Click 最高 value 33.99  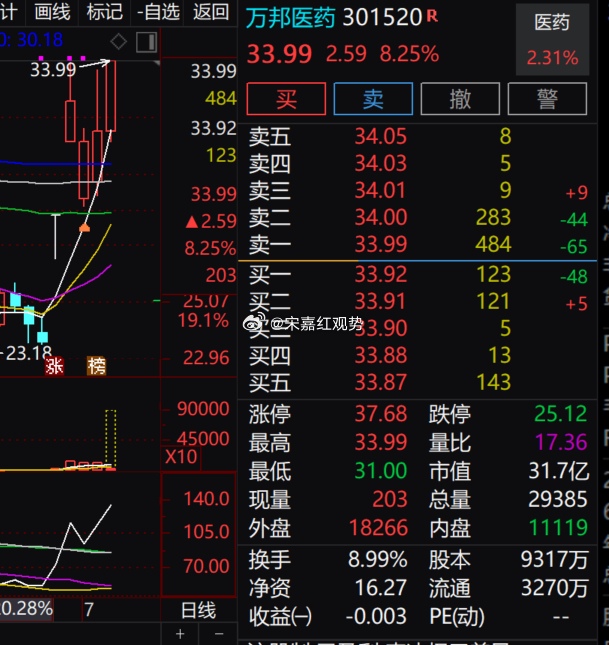[381, 442]
